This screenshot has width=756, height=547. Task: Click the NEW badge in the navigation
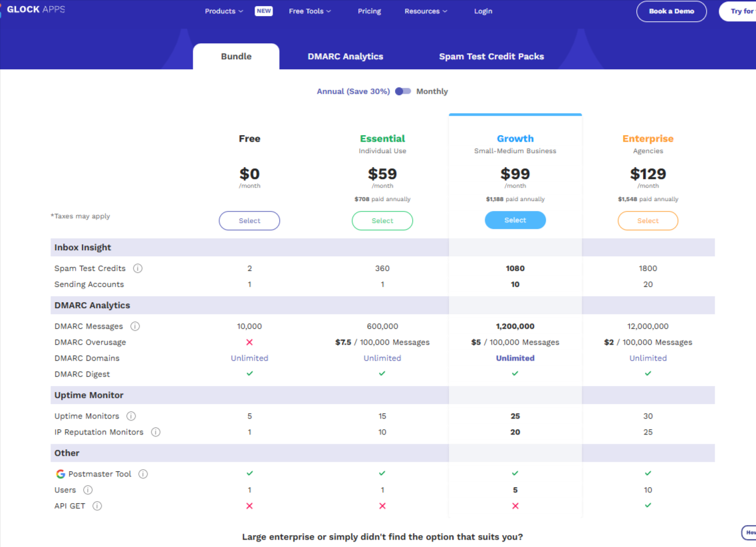click(263, 11)
